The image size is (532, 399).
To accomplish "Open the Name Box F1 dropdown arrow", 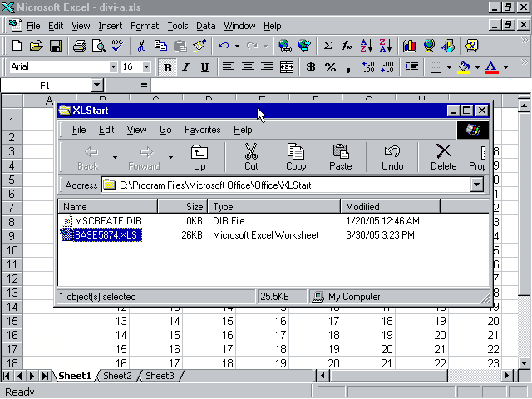I will click(97, 85).
